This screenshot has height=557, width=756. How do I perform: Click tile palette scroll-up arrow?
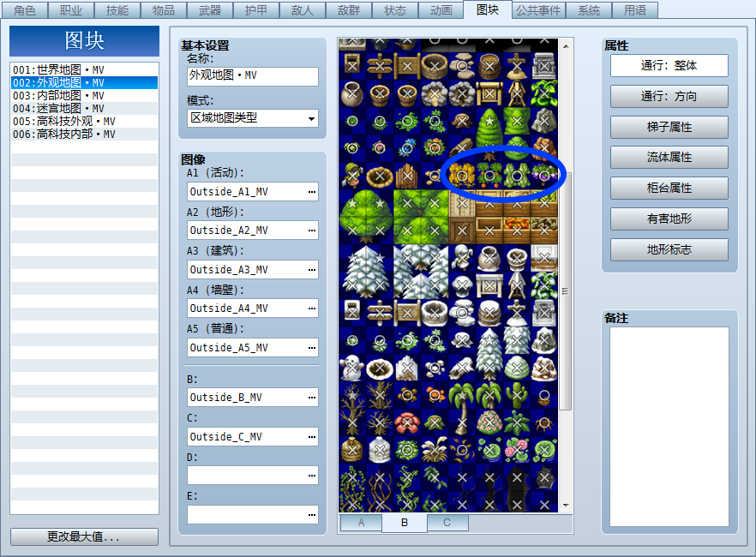tap(566, 46)
